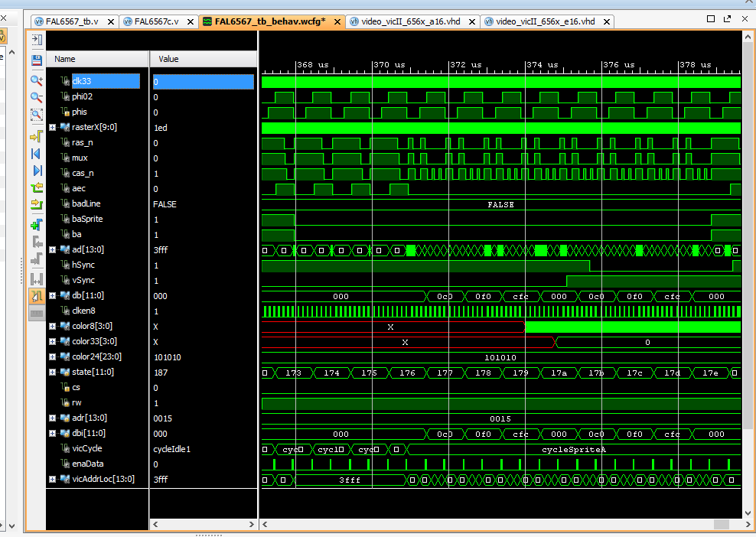Expand the vicAddrLoc[13:0] bus

52,480
